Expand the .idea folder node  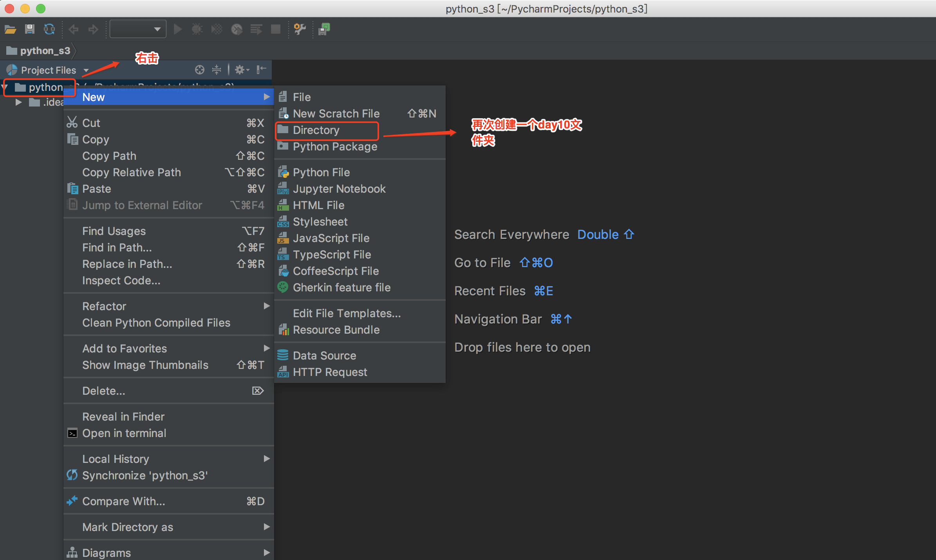click(18, 103)
